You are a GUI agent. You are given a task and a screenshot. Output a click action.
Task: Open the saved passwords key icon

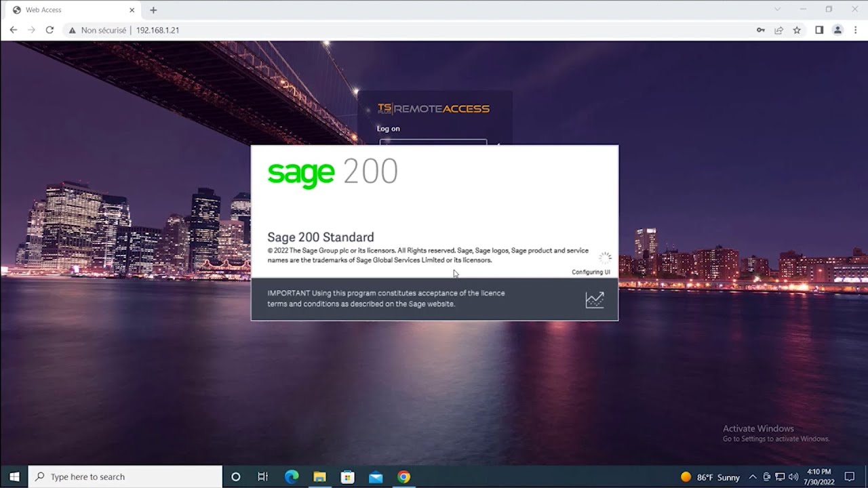(761, 30)
